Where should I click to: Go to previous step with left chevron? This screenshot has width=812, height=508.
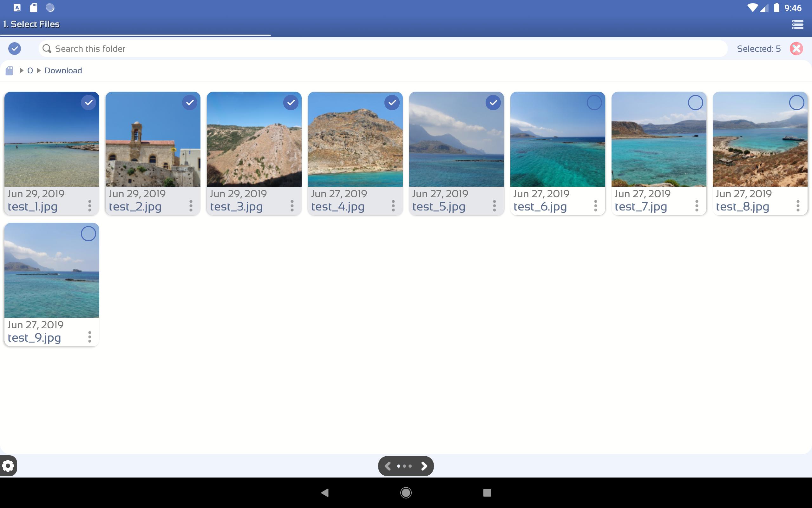click(x=388, y=466)
